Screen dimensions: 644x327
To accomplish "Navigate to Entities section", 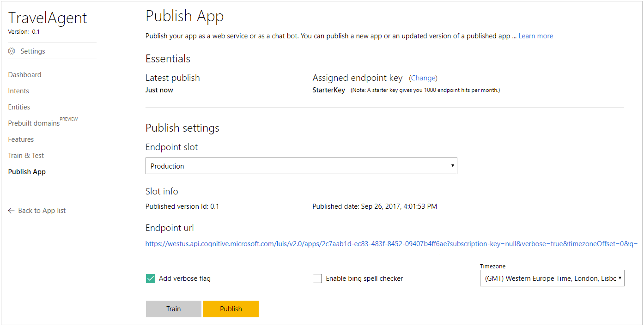I will point(19,107).
